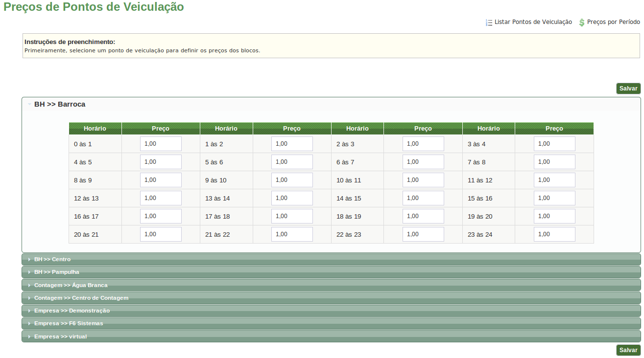Screen dimensions: 644x358
Task: Open the Listar Pontos de Veiculação link
Action: point(533,22)
